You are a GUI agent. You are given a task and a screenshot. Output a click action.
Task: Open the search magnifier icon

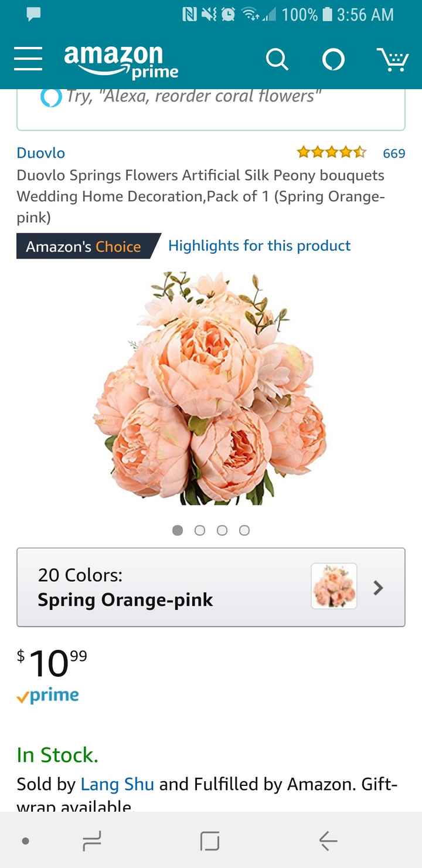pyautogui.click(x=277, y=59)
